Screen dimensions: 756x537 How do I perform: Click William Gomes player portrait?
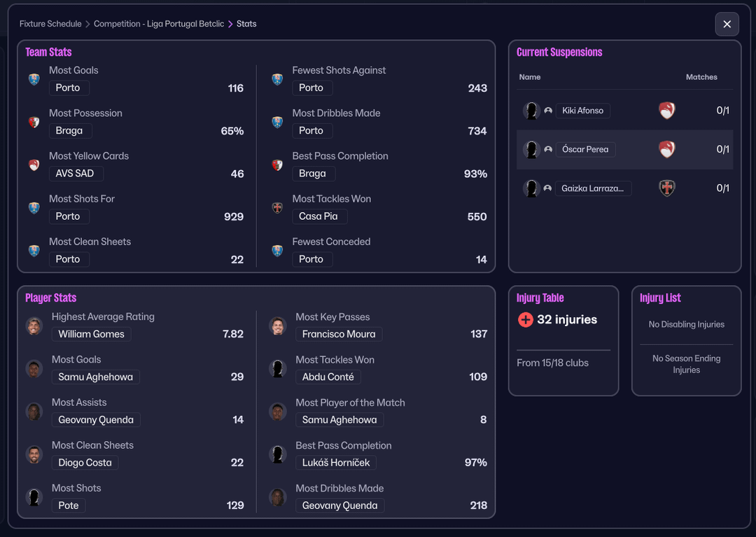[x=34, y=326]
